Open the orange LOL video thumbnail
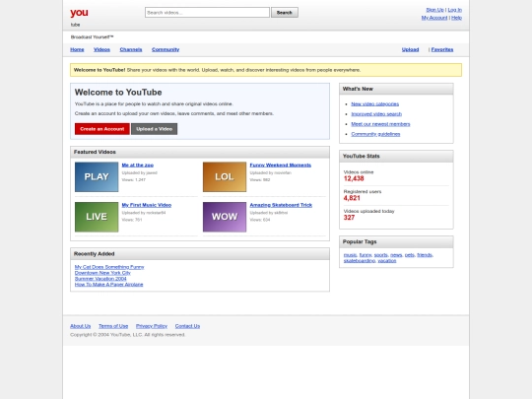532x399 pixels. (x=225, y=176)
